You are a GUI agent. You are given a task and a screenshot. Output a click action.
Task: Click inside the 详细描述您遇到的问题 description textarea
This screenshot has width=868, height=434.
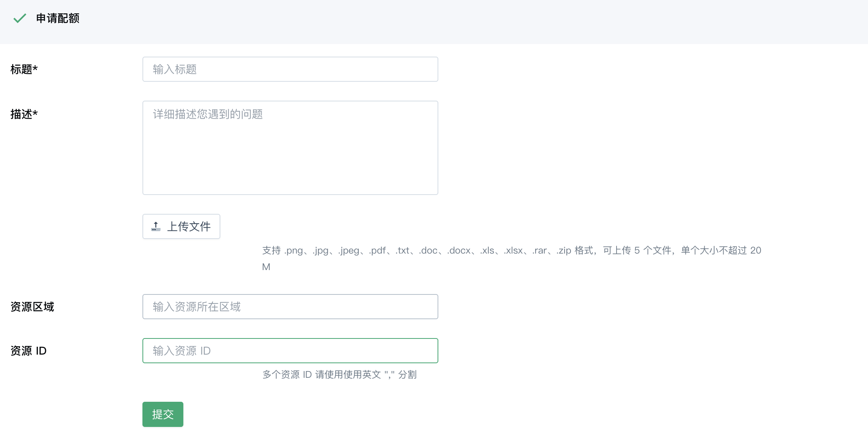pos(290,148)
